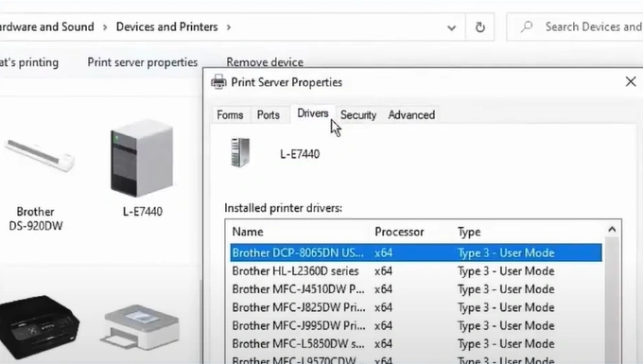Viewport: 643px width, 364px height.
Task: Select Brother MFC-J4510DW driver row
Action: pos(416,289)
